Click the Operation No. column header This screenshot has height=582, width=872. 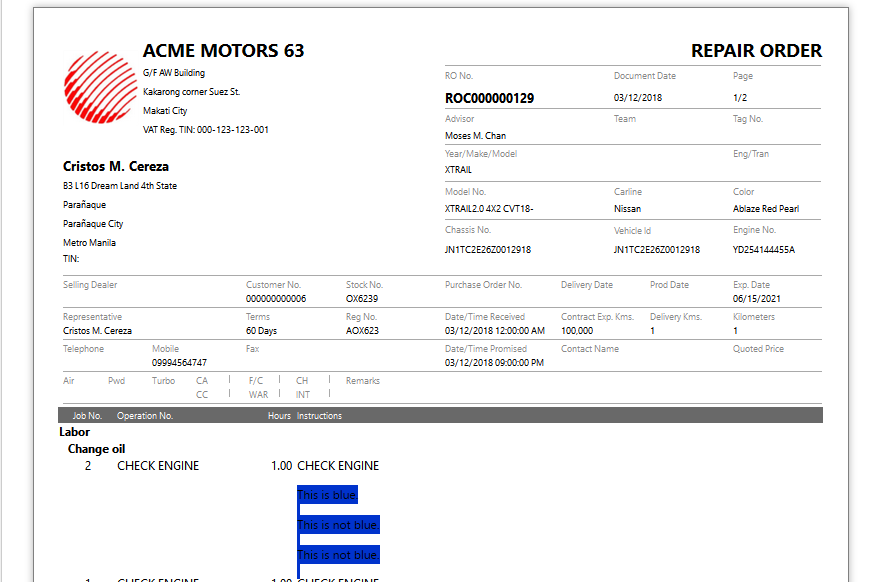(x=145, y=415)
